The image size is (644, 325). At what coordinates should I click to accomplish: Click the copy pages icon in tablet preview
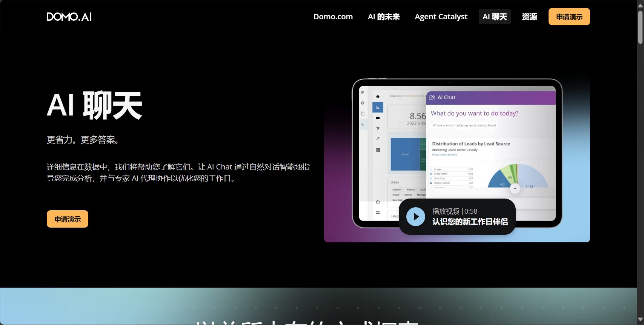[x=363, y=114]
